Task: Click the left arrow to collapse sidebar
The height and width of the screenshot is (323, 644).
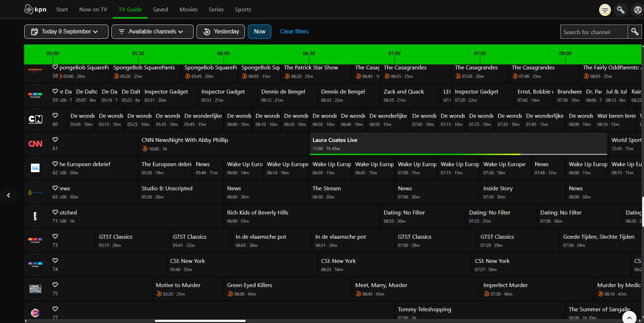Action: click(x=9, y=195)
